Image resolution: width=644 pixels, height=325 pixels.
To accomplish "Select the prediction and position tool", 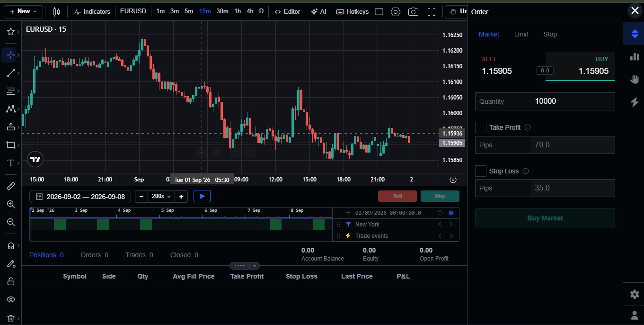I will coord(10,126).
